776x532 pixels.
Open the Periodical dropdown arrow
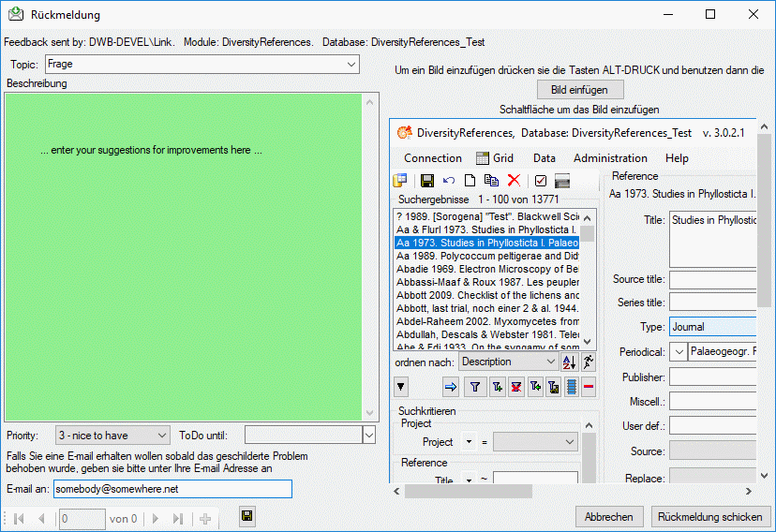point(679,352)
